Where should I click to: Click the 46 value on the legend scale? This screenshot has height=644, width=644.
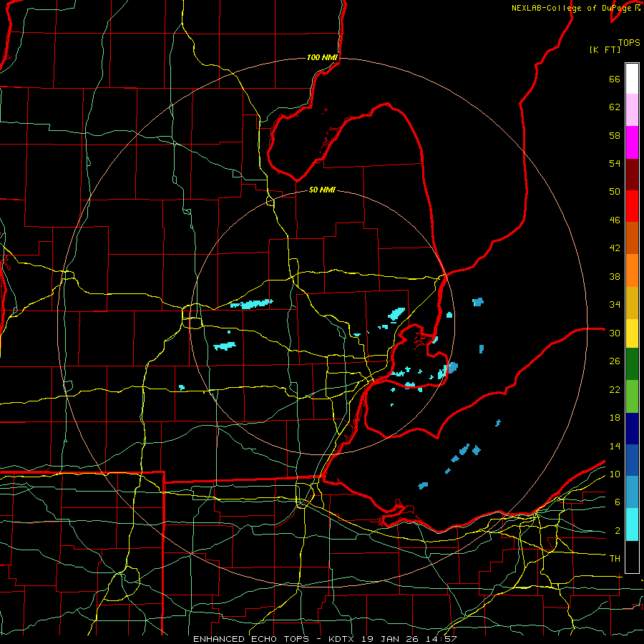(x=615, y=220)
